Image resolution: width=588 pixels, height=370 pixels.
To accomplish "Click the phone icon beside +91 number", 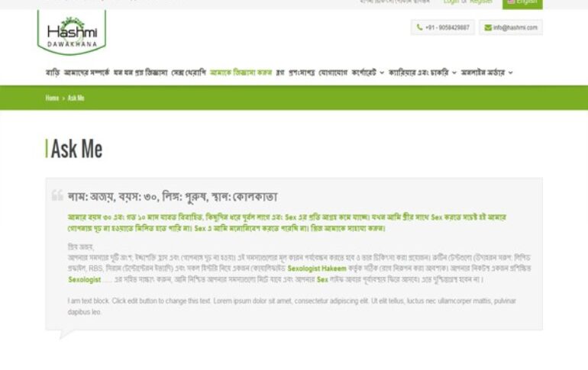I will [x=419, y=27].
